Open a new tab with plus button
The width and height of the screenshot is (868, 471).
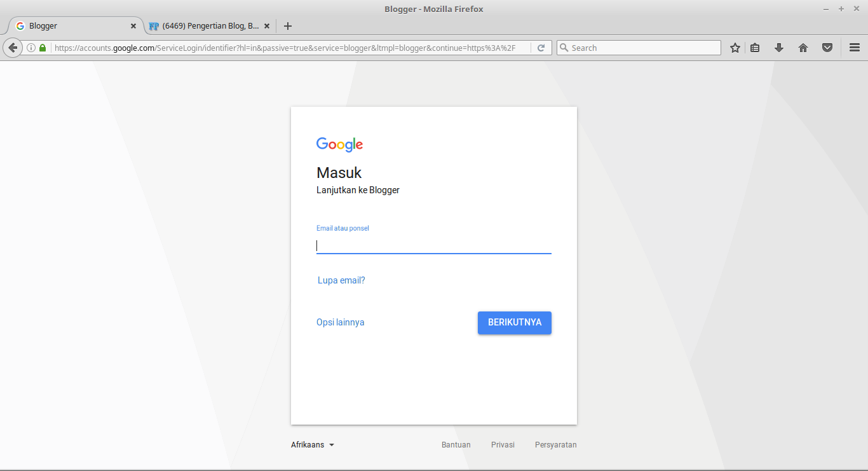288,26
